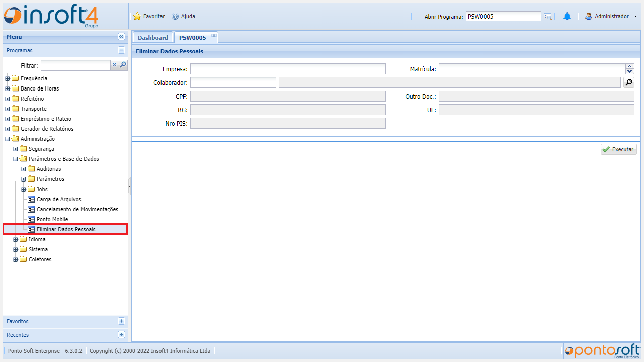
Task: Expand the Frequência folder
Action: point(8,78)
